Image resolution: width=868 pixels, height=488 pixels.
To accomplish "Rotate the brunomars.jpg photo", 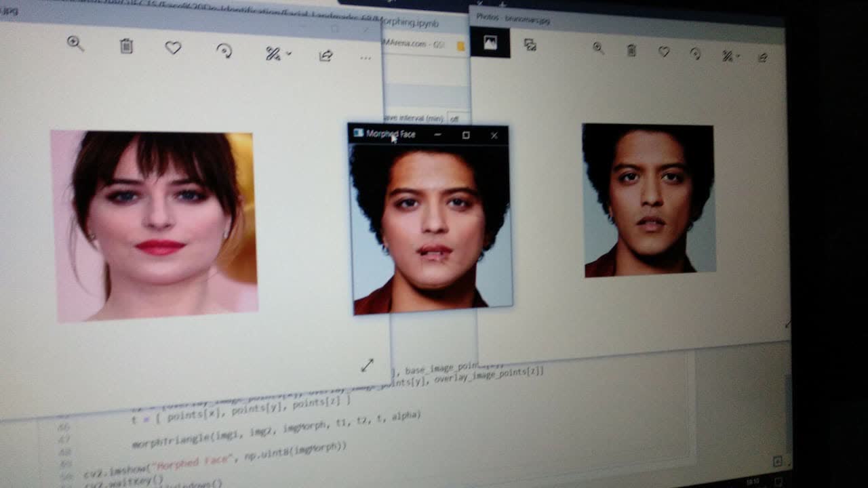I will click(695, 54).
